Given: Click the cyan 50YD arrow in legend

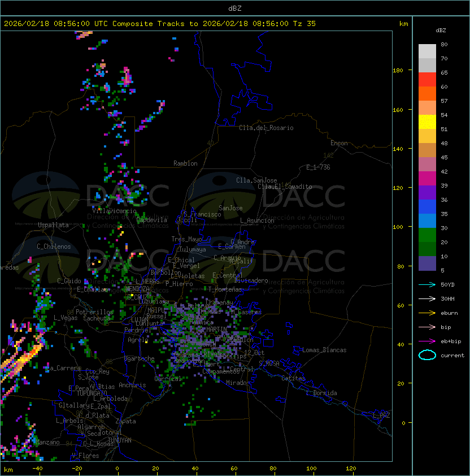Looking at the screenshot, I should point(427,284).
